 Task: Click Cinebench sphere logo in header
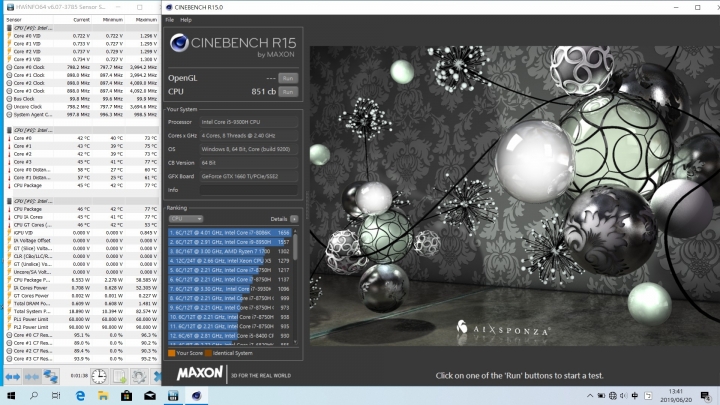pyautogui.click(x=179, y=43)
